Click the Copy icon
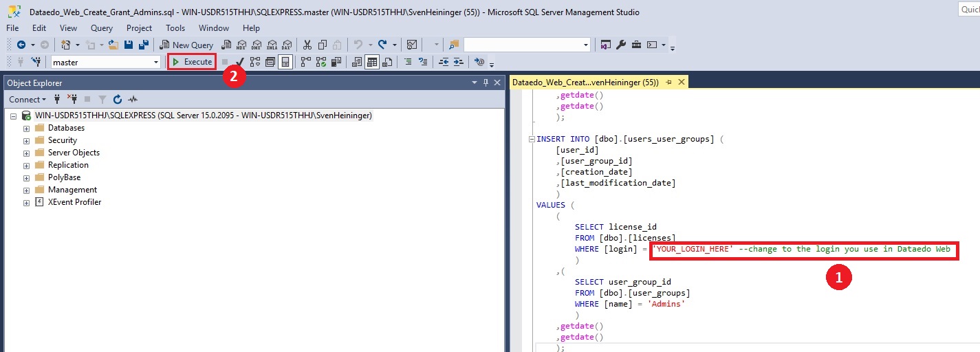Image resolution: width=980 pixels, height=352 pixels. click(x=323, y=45)
